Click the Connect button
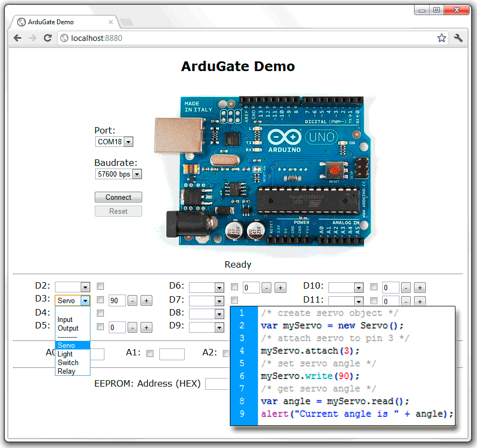This screenshot has width=477, height=448. point(118,197)
